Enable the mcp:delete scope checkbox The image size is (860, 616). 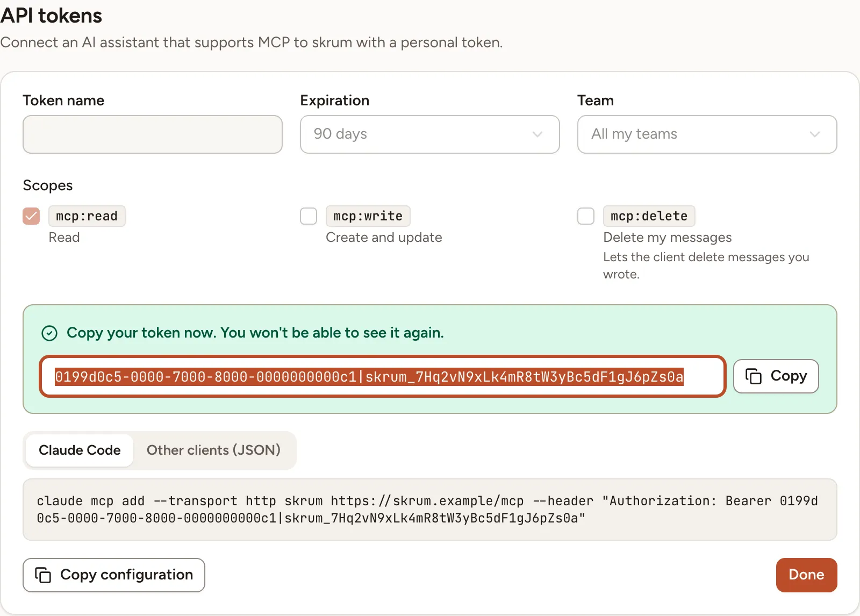586,216
